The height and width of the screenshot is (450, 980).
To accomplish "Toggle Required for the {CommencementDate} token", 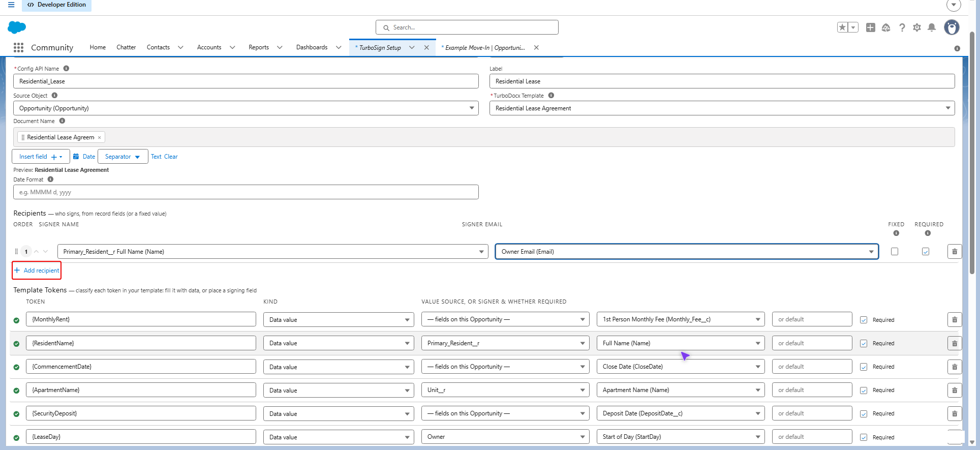I will [864, 367].
